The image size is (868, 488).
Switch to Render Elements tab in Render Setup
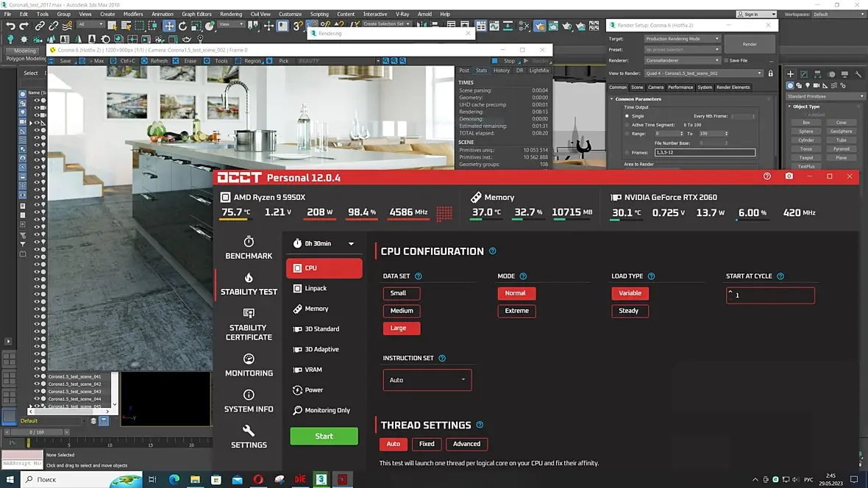(733, 87)
